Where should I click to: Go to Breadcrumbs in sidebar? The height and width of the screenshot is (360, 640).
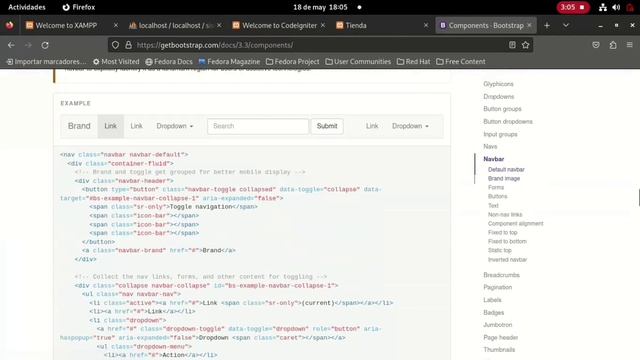(501, 275)
